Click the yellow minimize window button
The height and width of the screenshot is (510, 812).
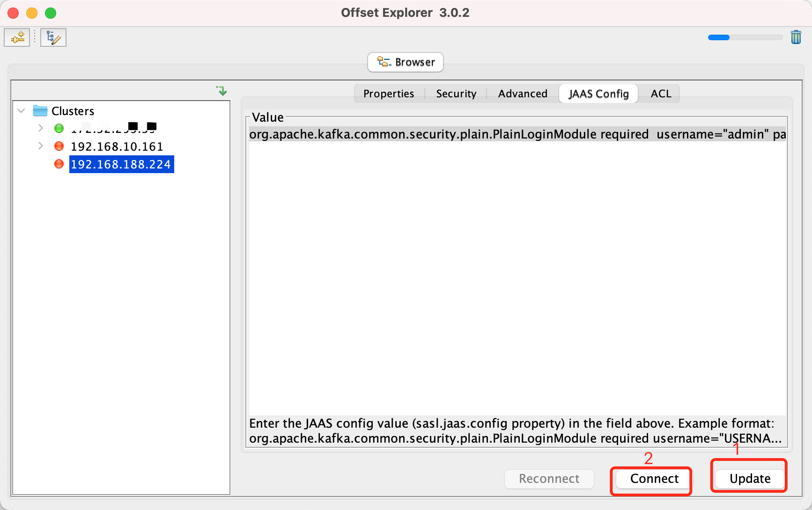click(x=32, y=13)
